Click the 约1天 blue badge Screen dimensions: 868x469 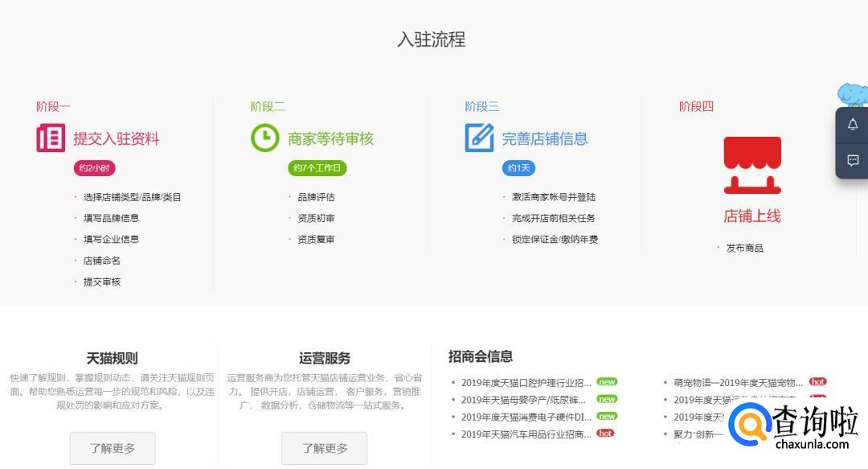[518, 168]
